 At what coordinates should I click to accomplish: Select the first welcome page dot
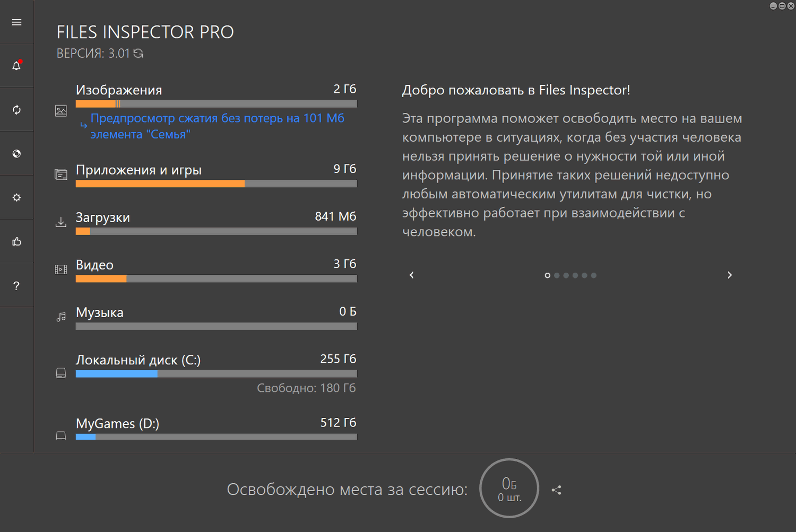coord(547,275)
